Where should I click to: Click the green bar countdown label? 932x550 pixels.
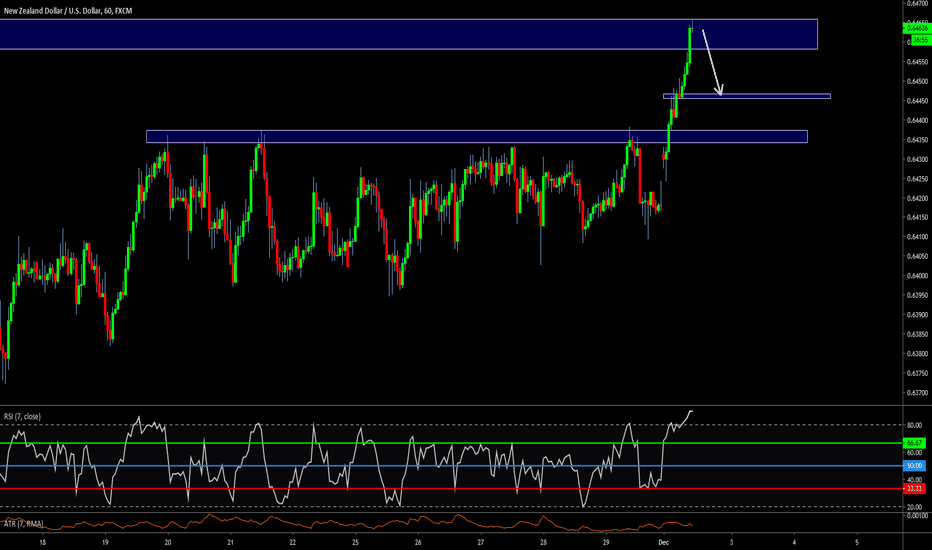(x=920, y=40)
